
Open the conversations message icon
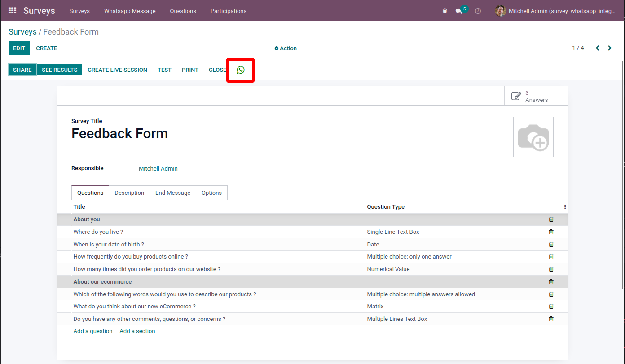tap(459, 11)
